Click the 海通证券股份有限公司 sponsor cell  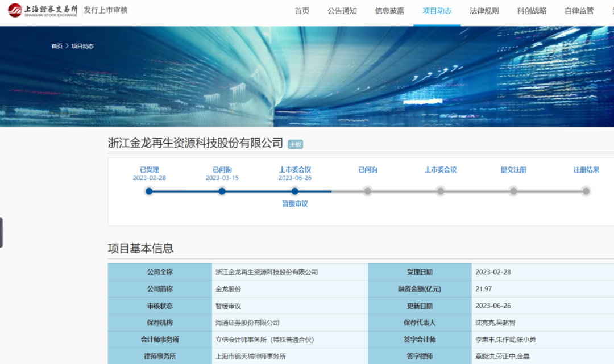pos(290,323)
